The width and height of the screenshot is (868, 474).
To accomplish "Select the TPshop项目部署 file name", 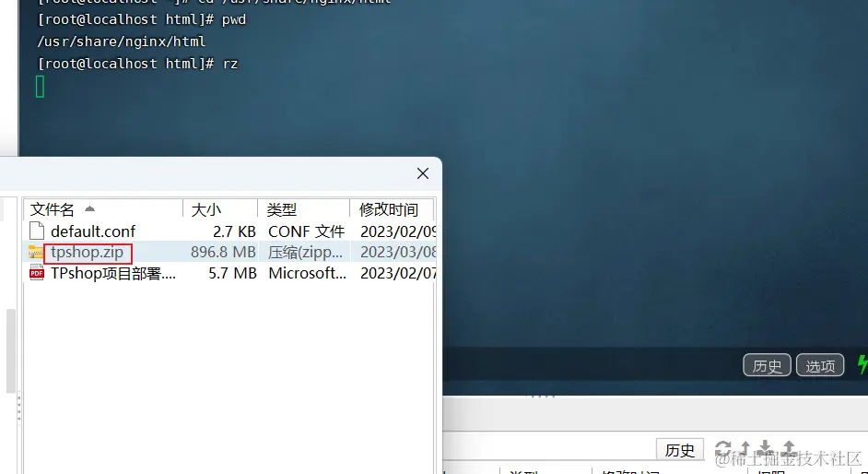I will 113,274.
